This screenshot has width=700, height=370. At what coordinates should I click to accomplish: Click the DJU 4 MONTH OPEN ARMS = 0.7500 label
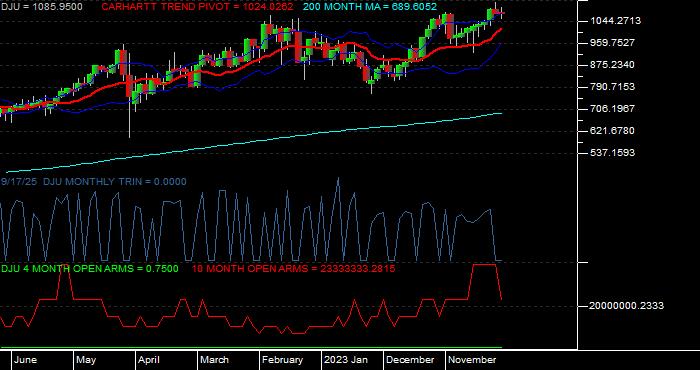(x=90, y=269)
